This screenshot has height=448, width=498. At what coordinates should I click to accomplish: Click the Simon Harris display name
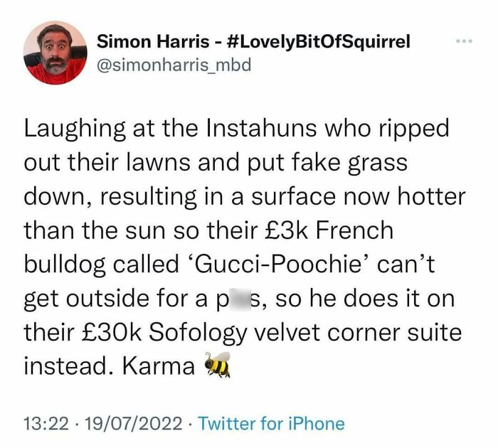tap(153, 41)
